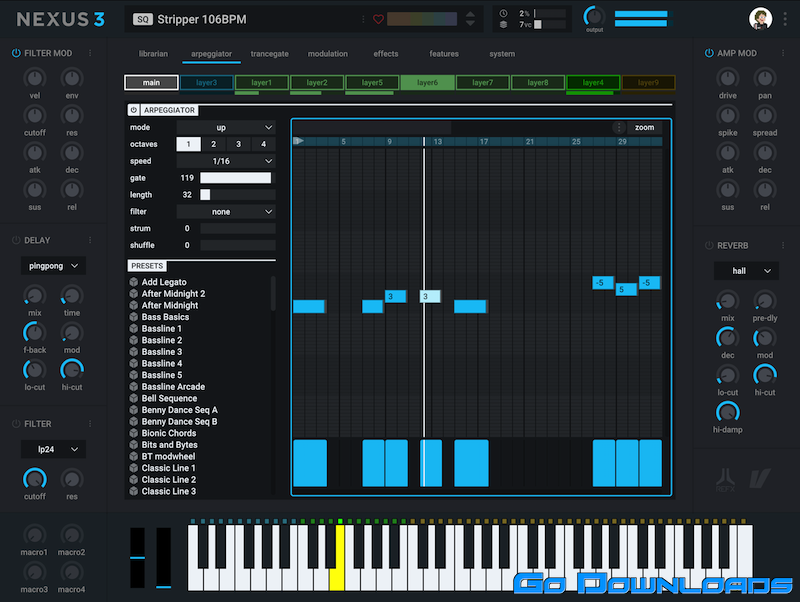Switch to the trancegate tab

click(x=269, y=54)
